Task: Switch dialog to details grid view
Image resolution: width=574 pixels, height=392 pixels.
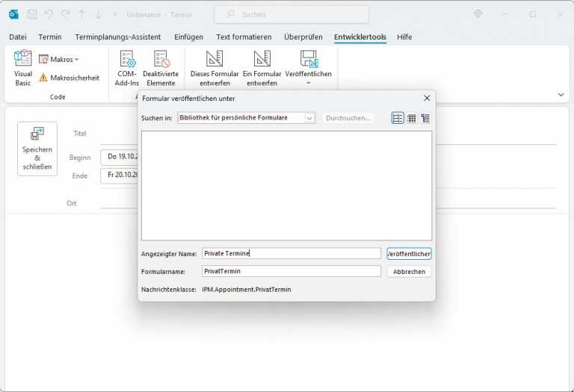Action: pyautogui.click(x=411, y=118)
